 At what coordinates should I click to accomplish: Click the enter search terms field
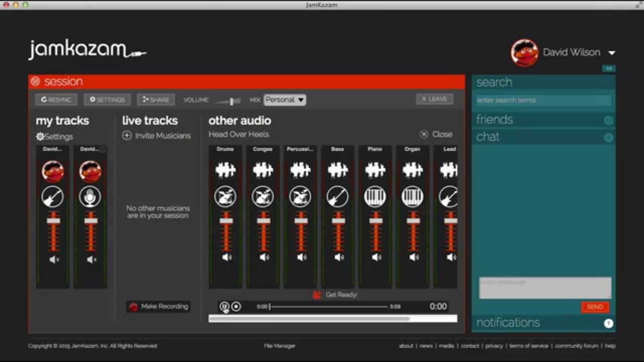(x=544, y=100)
